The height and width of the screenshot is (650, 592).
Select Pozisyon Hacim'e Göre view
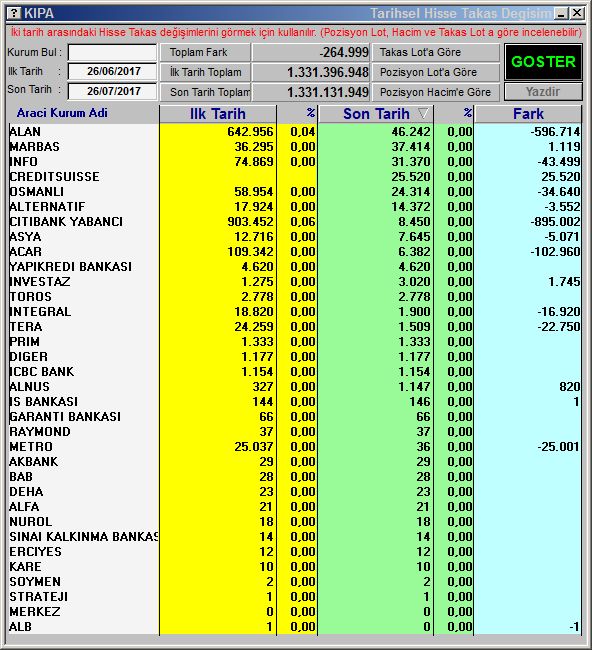click(435, 92)
